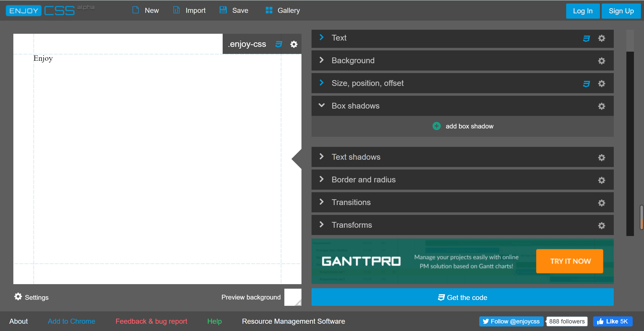Open gear options for Background section
Image resolution: width=644 pixels, height=331 pixels.
coord(601,61)
